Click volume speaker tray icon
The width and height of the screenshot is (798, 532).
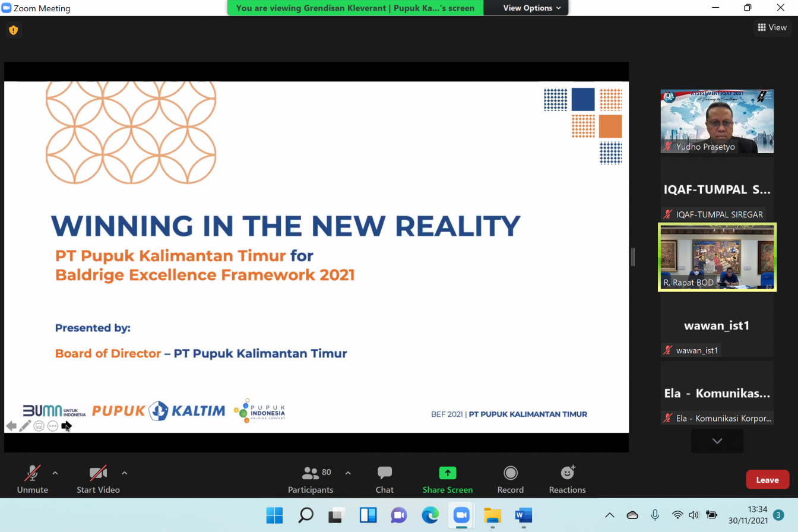click(695, 515)
